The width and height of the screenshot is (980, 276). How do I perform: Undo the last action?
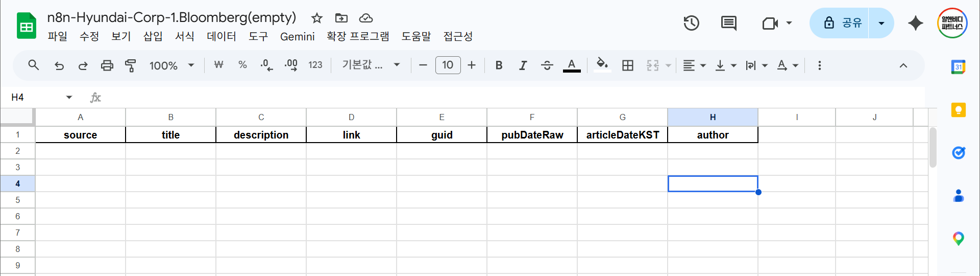59,65
